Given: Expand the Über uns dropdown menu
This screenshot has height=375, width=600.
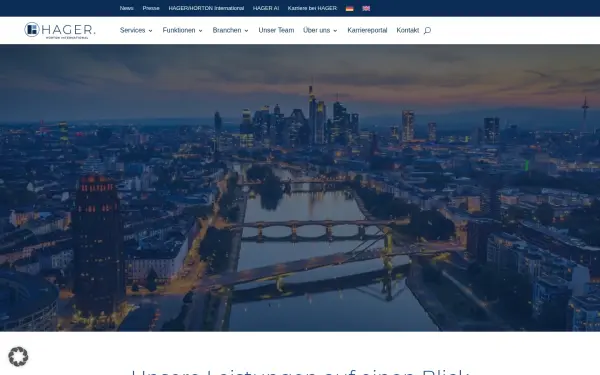Looking at the screenshot, I should click(320, 30).
